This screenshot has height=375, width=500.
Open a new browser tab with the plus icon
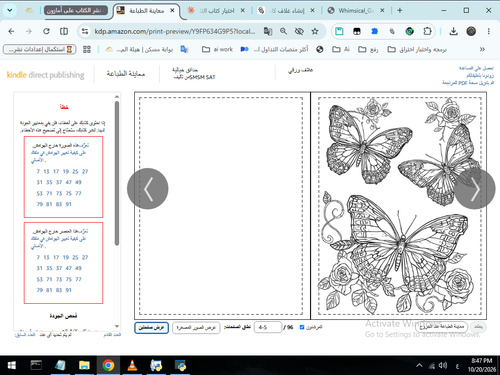point(400,10)
